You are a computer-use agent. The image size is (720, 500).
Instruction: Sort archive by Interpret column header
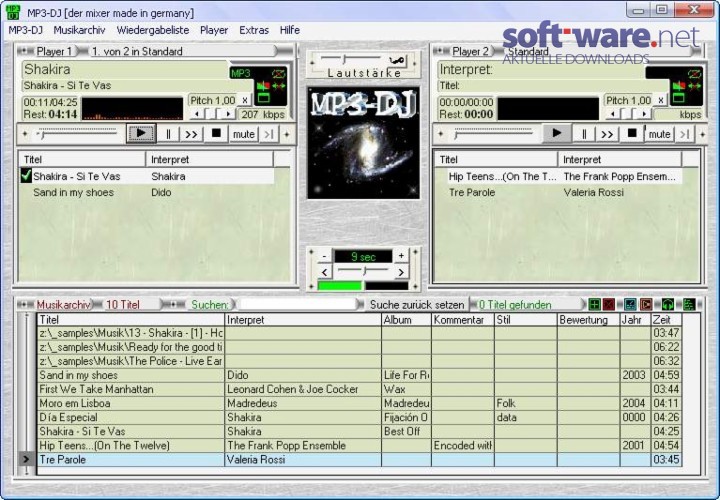[x=303, y=320]
